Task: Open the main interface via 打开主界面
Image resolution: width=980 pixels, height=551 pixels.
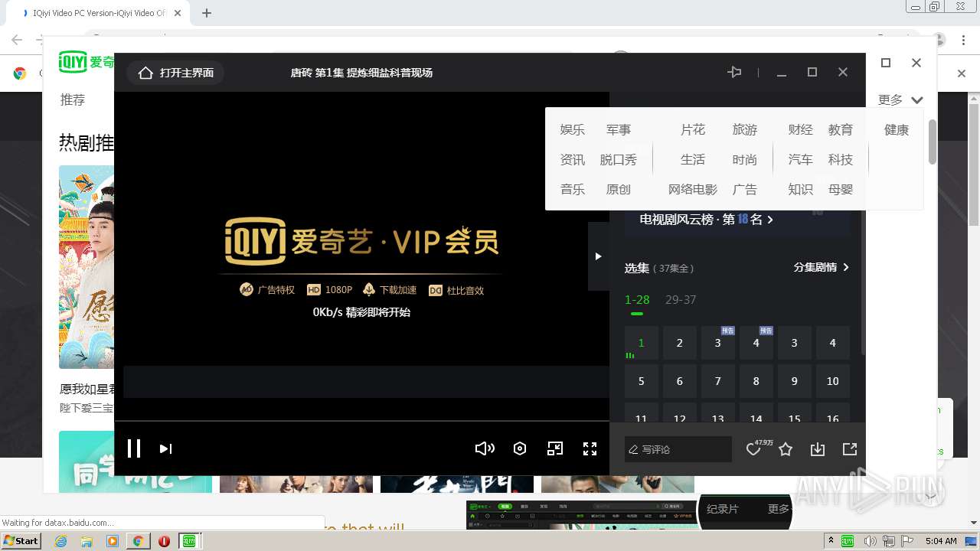Action: point(175,73)
